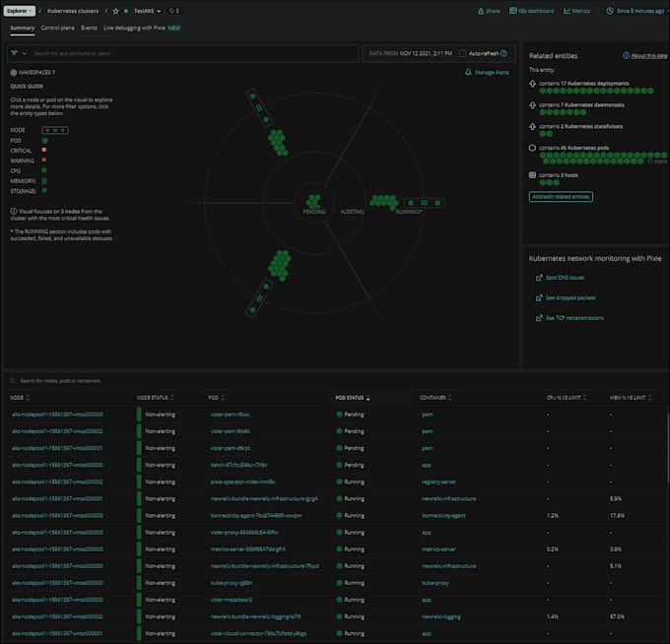Sort by the POD column header
The width and height of the screenshot is (670, 644).
217,398
